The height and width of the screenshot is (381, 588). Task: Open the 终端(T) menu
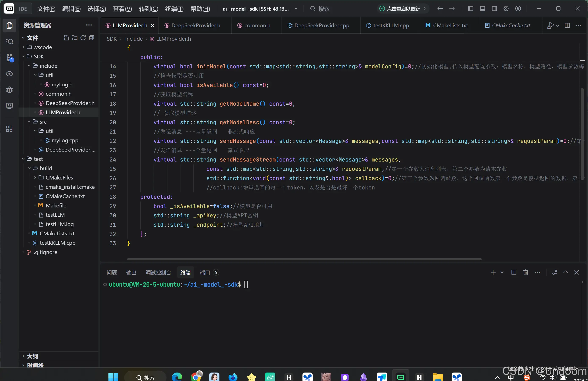(174, 9)
